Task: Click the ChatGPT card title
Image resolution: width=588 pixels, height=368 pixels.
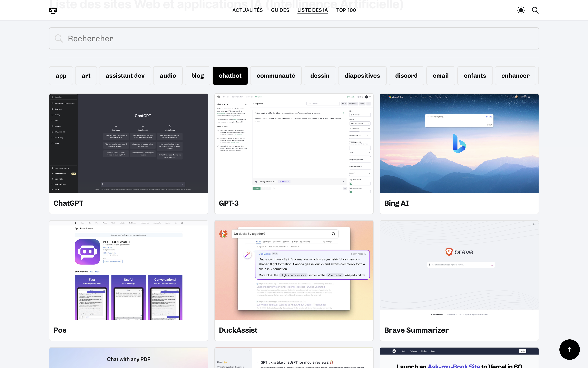Action: (x=68, y=203)
